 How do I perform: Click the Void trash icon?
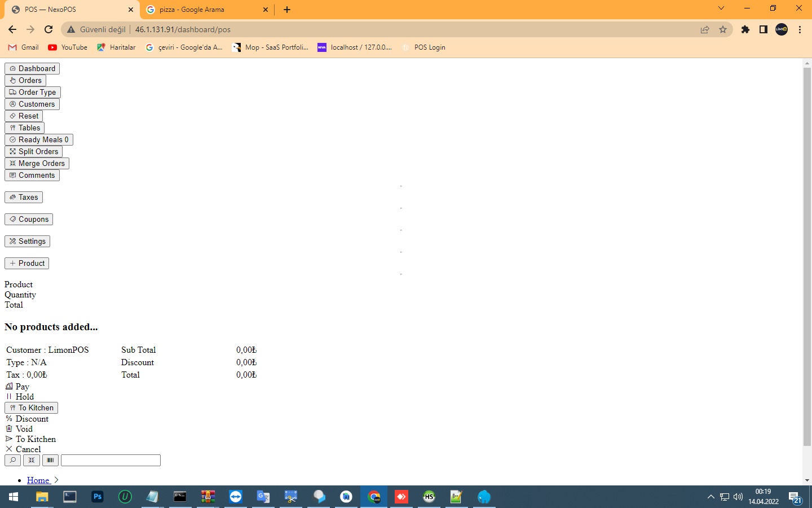(x=8, y=429)
